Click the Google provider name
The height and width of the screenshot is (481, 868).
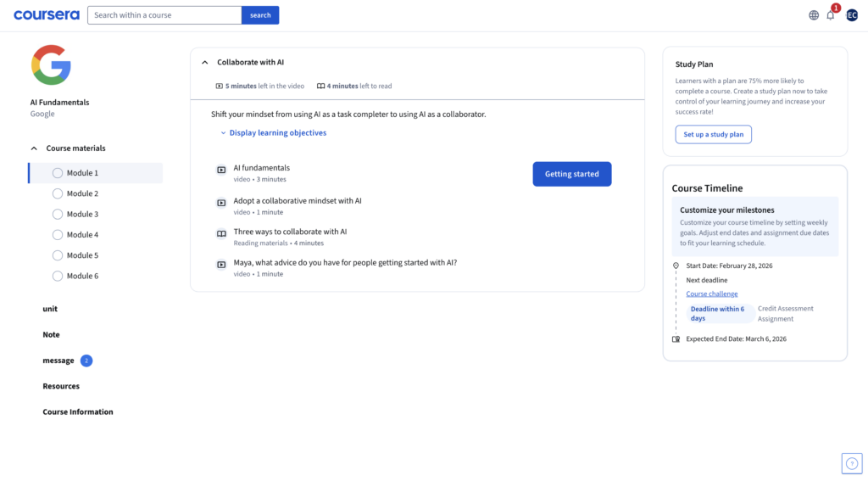point(42,115)
